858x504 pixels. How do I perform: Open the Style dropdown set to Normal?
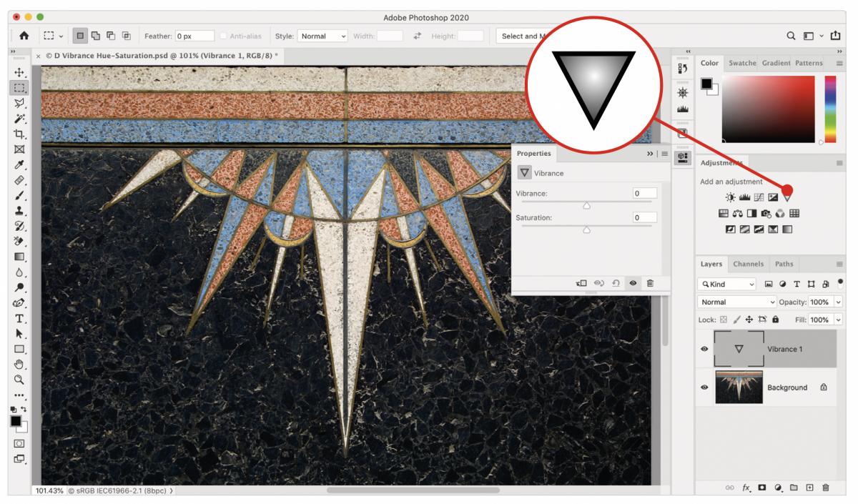(x=322, y=36)
